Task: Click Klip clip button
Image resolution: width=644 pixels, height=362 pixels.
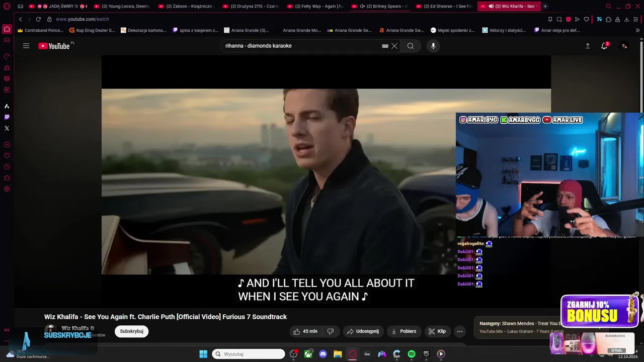Action: tap(437, 331)
